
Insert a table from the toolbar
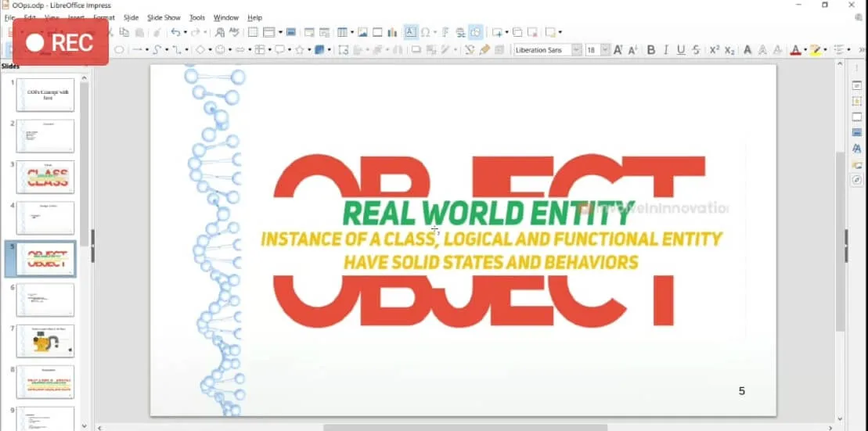click(342, 32)
